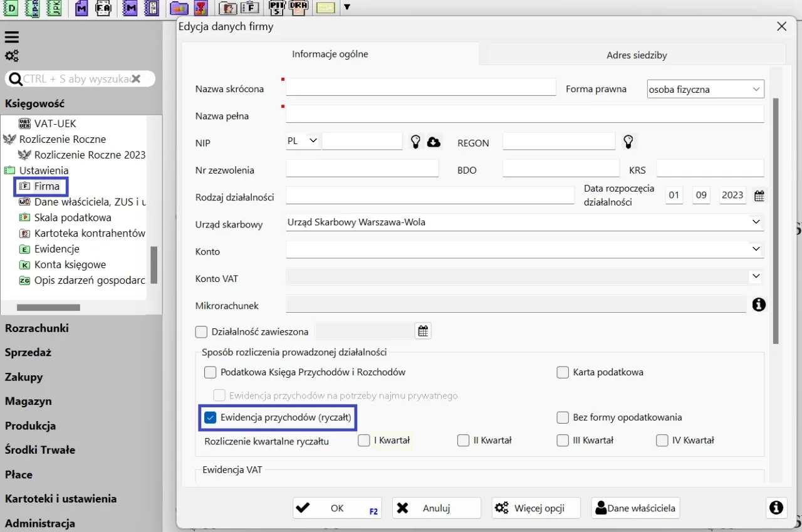Tick the III Kwartał checkbox
This screenshot has width=802, height=532.
tap(563, 441)
